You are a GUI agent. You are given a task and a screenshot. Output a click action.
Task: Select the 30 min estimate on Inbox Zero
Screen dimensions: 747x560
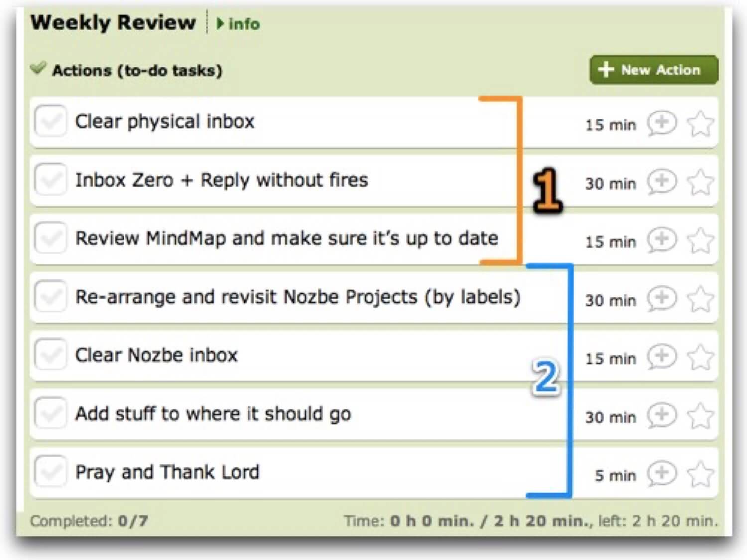611,183
